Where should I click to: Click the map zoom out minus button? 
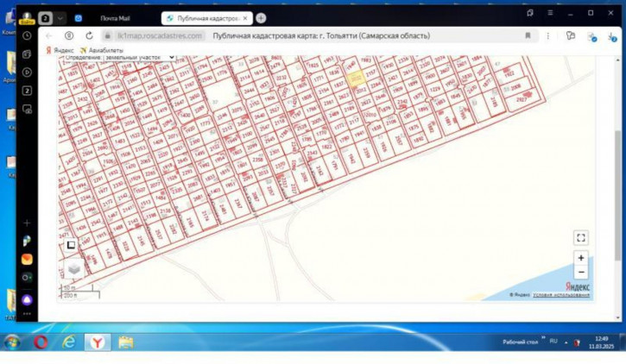pyautogui.click(x=580, y=272)
